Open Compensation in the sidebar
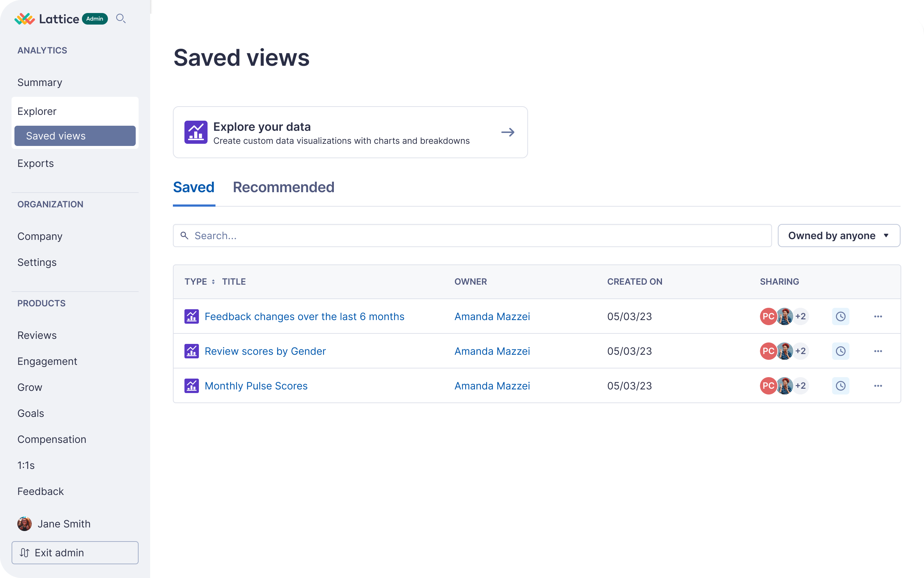 pyautogui.click(x=52, y=439)
